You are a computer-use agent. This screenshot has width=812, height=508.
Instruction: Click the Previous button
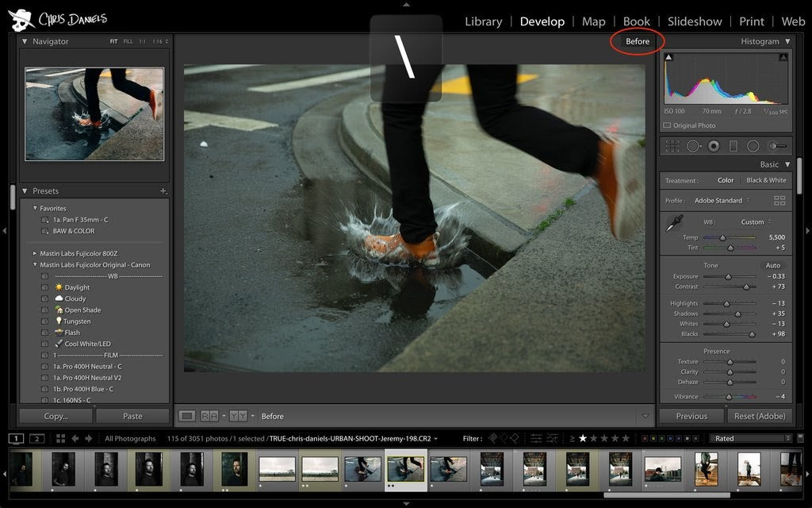click(x=691, y=416)
